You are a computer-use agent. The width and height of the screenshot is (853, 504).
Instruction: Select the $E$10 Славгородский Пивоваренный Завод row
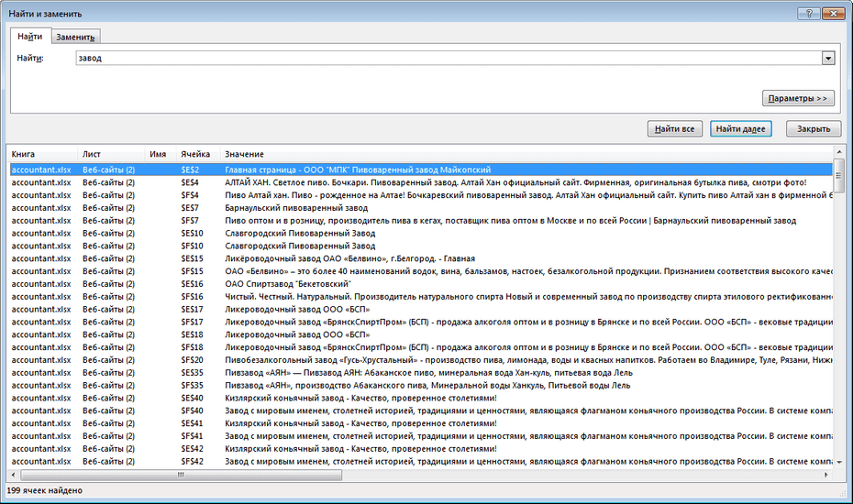tap(421, 234)
